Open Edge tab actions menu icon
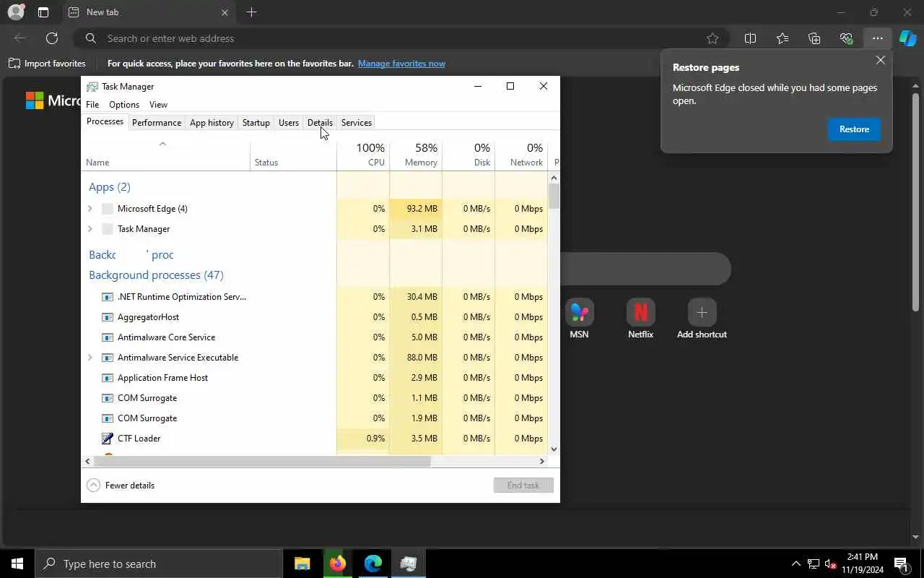Viewport: 924px width, 578px height. (43, 12)
